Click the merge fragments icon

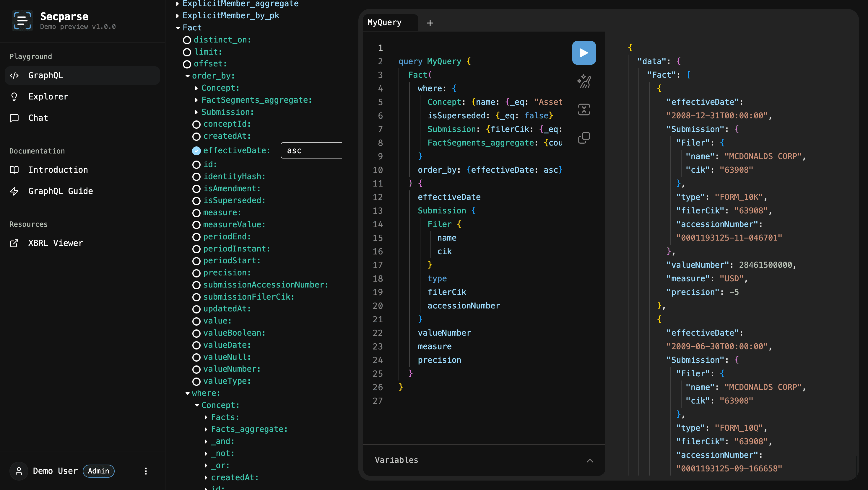583,110
